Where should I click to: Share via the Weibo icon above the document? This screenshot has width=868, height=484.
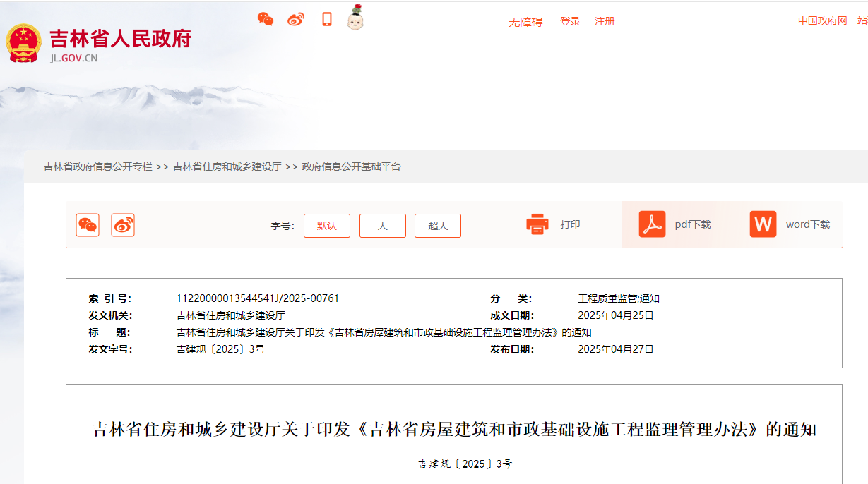click(122, 226)
